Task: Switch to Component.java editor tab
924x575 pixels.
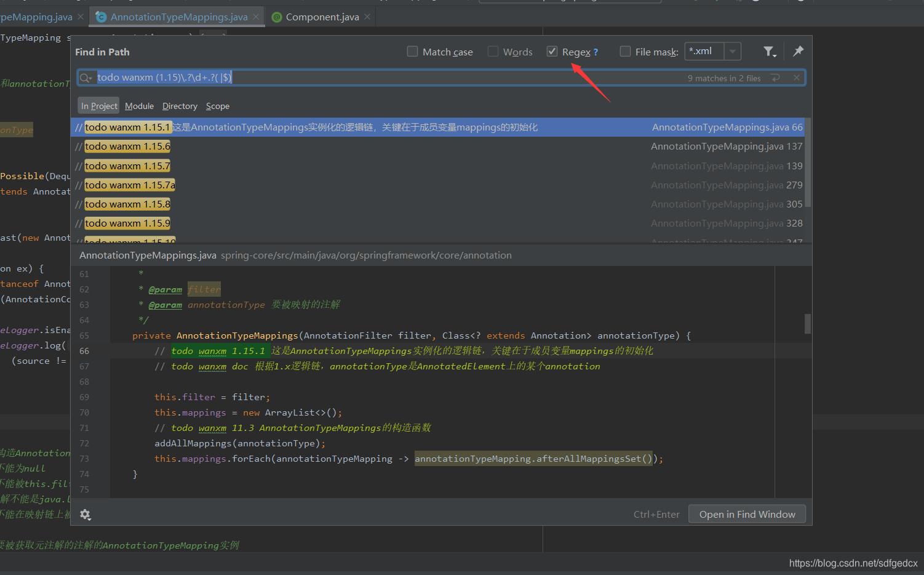Action: pyautogui.click(x=322, y=17)
